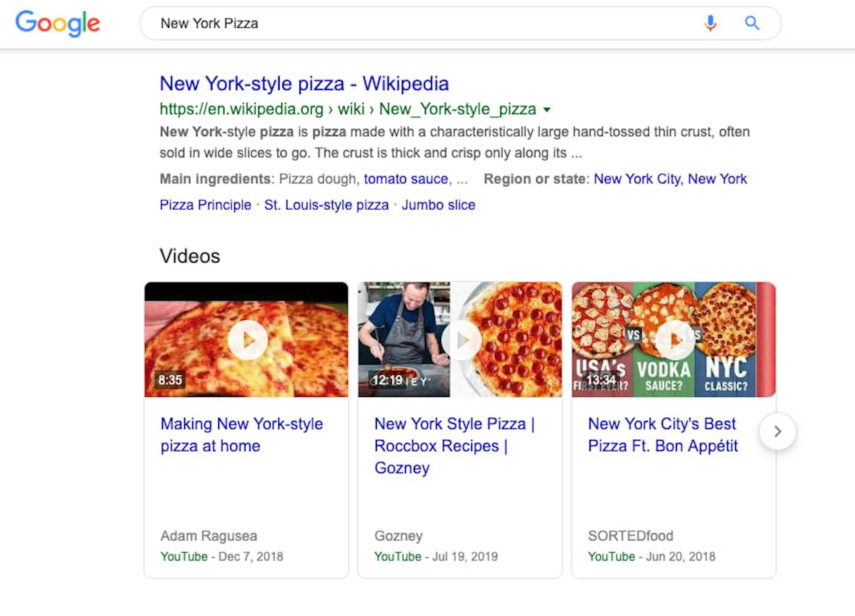This screenshot has width=855, height=616.
Task: Open the St. Louis-style pizza sitelink
Action: point(326,205)
